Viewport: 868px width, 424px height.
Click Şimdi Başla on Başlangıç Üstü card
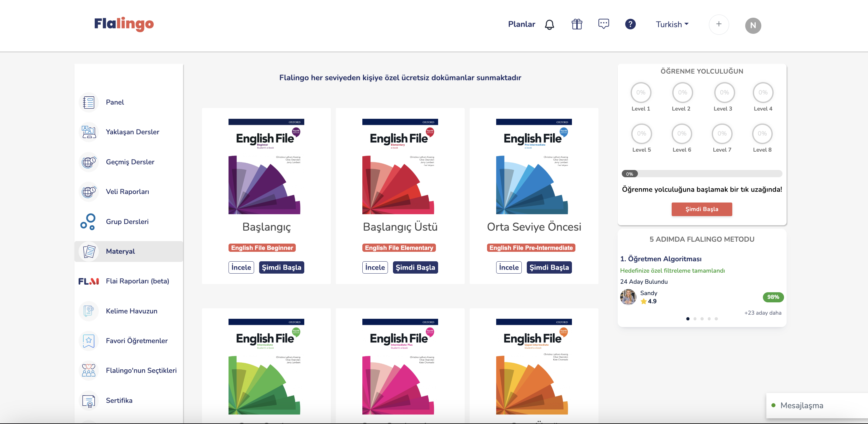point(415,268)
